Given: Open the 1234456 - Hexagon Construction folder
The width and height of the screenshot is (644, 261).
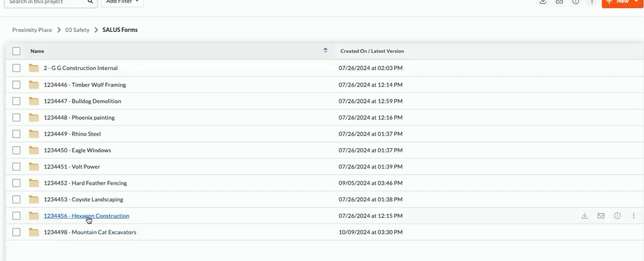Looking at the screenshot, I should [x=86, y=216].
